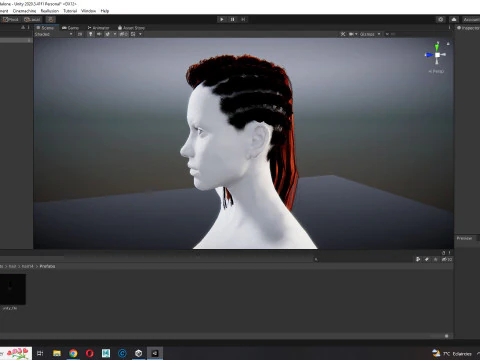480x360 pixels.
Task: Click the Pause button in the toolbar
Action: coord(233,19)
